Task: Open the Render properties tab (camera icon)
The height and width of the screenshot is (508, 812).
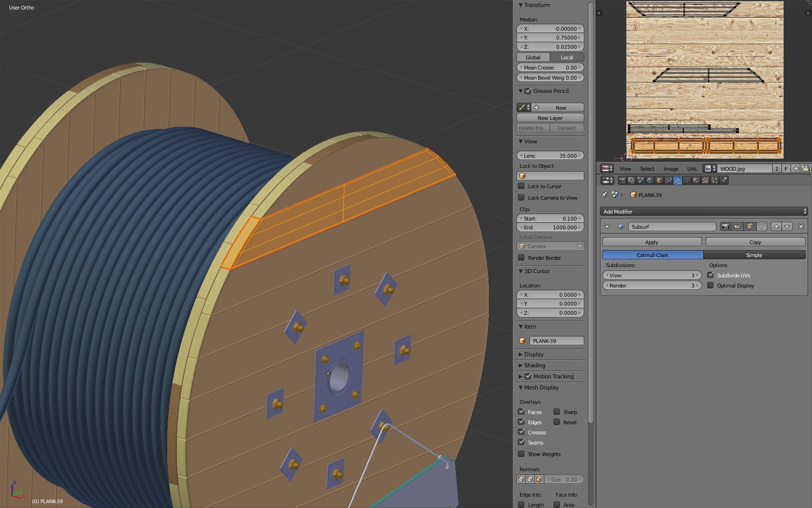Action: coord(622,180)
